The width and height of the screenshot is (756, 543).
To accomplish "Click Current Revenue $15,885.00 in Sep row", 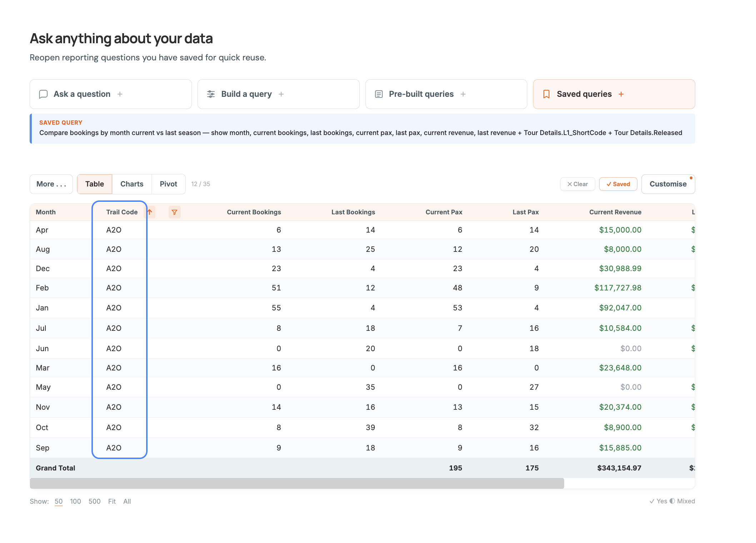I will point(620,448).
